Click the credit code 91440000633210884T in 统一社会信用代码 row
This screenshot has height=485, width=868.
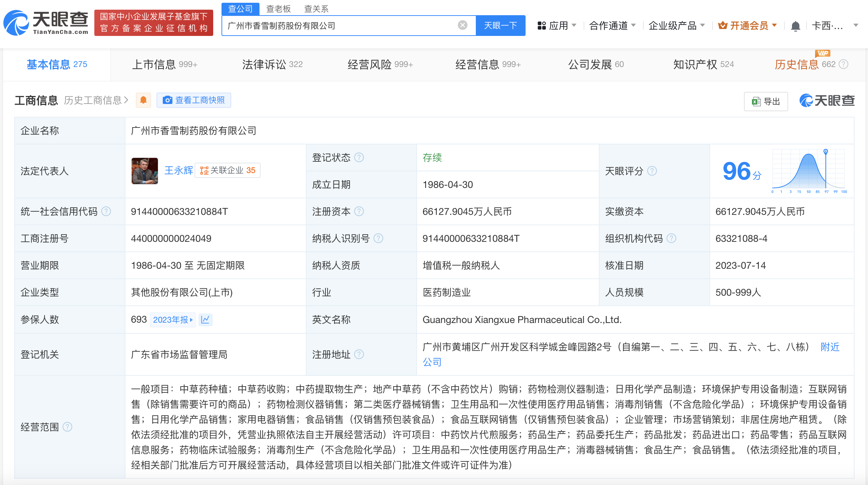179,211
